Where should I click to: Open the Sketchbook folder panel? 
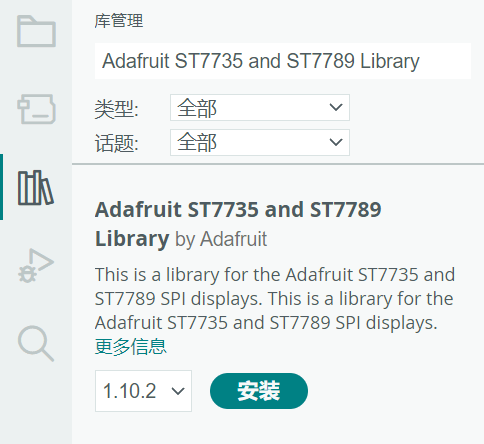36,31
